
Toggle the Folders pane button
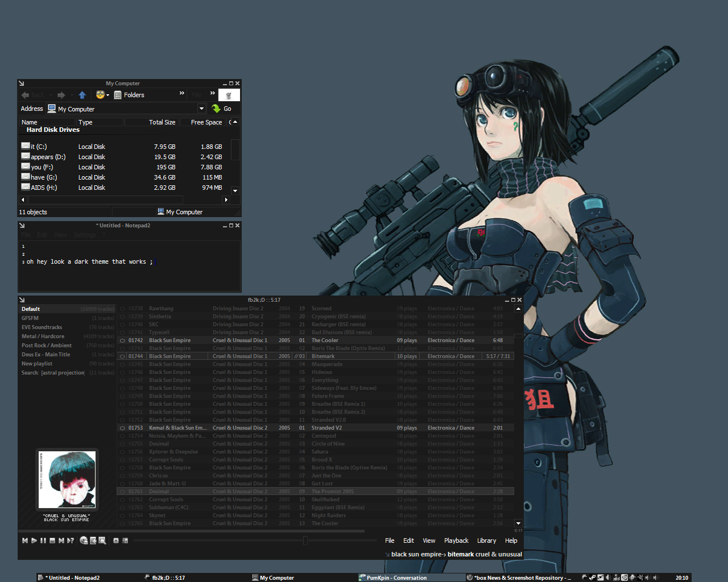coord(129,95)
